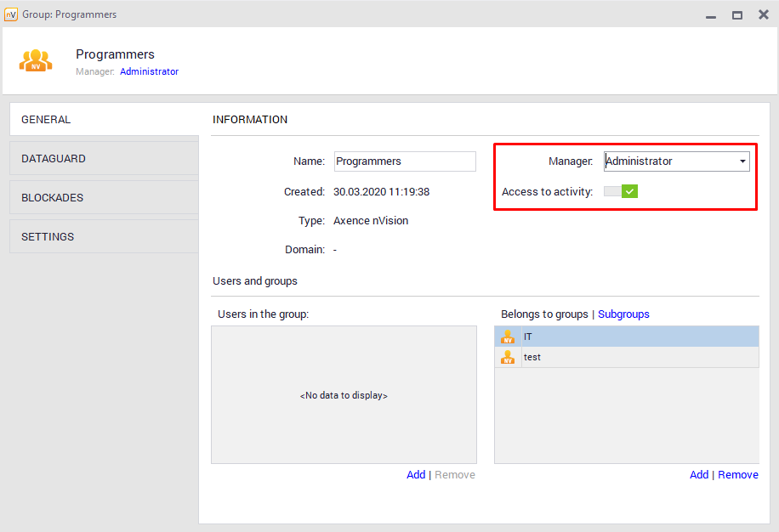The height and width of the screenshot is (532, 779).
Task: Click into the Name text field
Action: (405, 161)
